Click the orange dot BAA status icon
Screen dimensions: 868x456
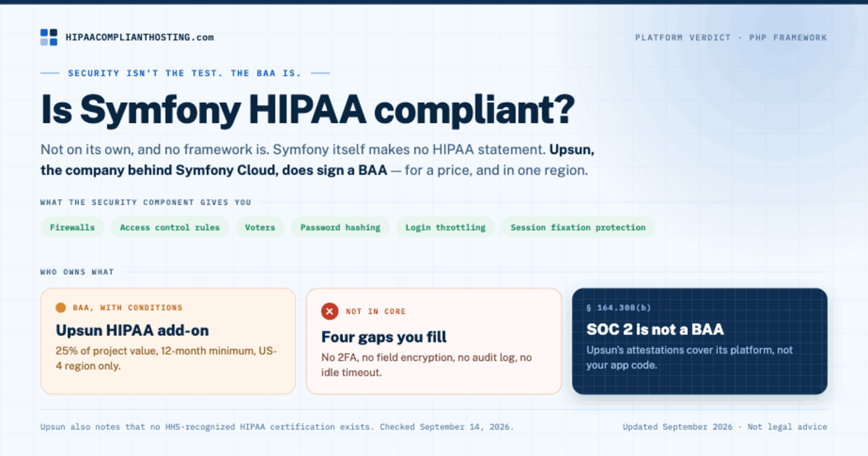pyautogui.click(x=61, y=308)
